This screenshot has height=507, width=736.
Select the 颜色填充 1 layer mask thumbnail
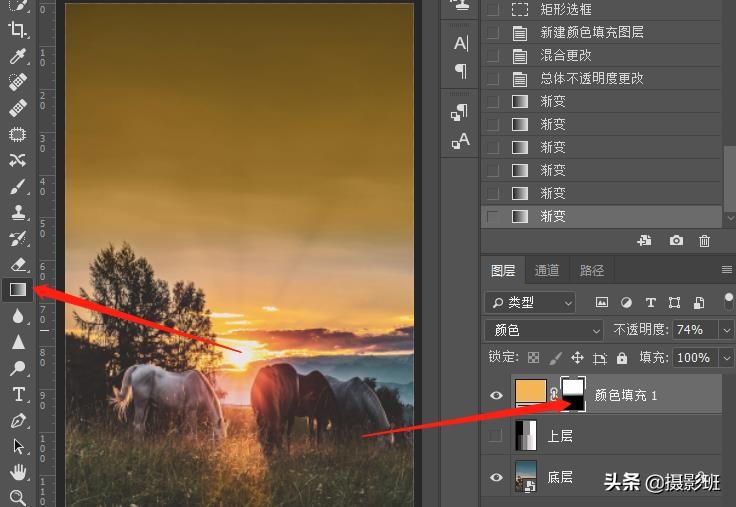click(573, 394)
